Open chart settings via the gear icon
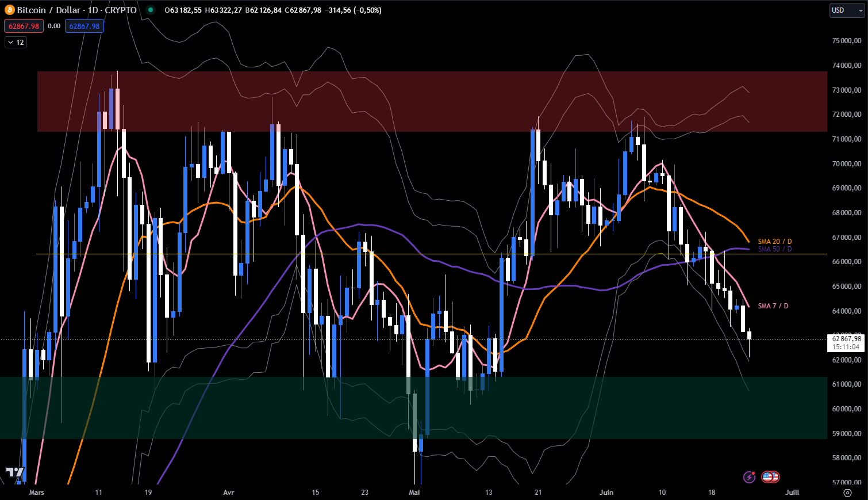This screenshot has width=868, height=500. coord(847,493)
